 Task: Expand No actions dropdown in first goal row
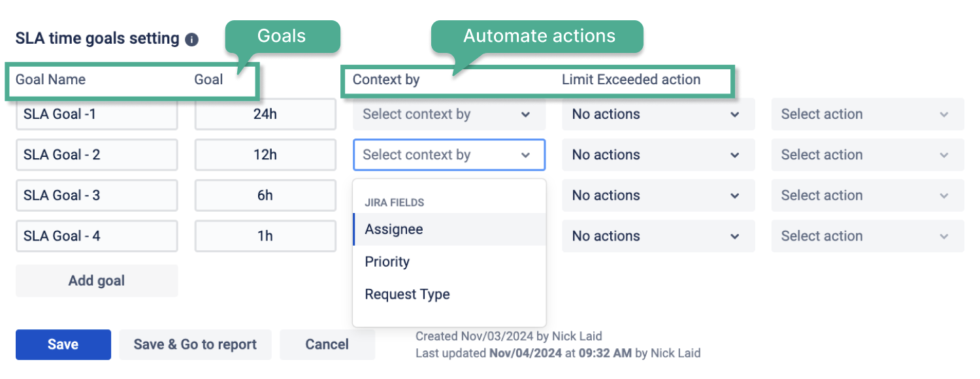pos(658,114)
